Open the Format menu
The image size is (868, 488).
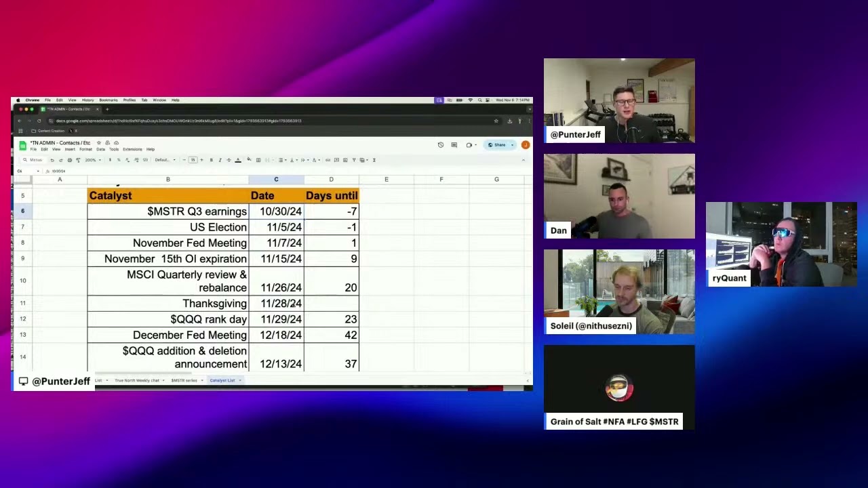pos(85,149)
